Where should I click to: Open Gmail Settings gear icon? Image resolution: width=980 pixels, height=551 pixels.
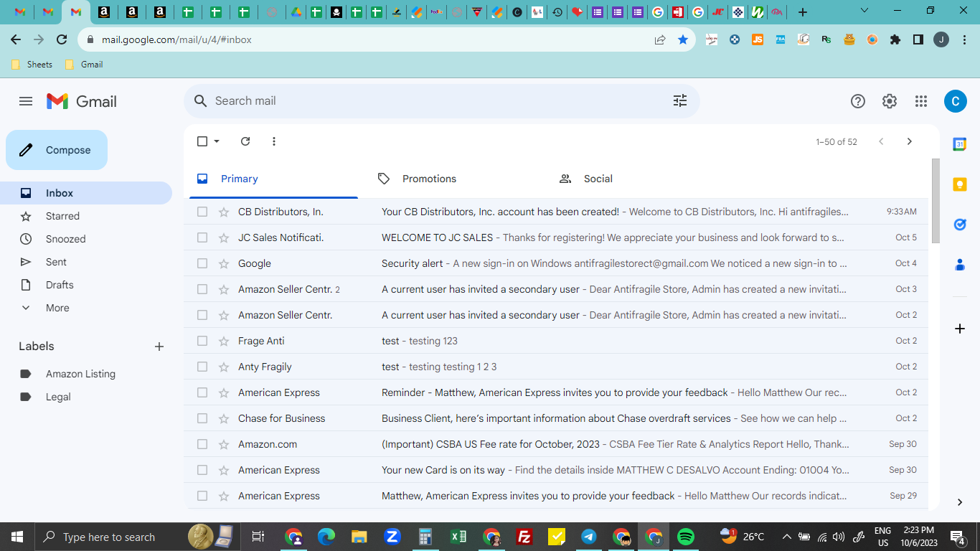tap(890, 101)
